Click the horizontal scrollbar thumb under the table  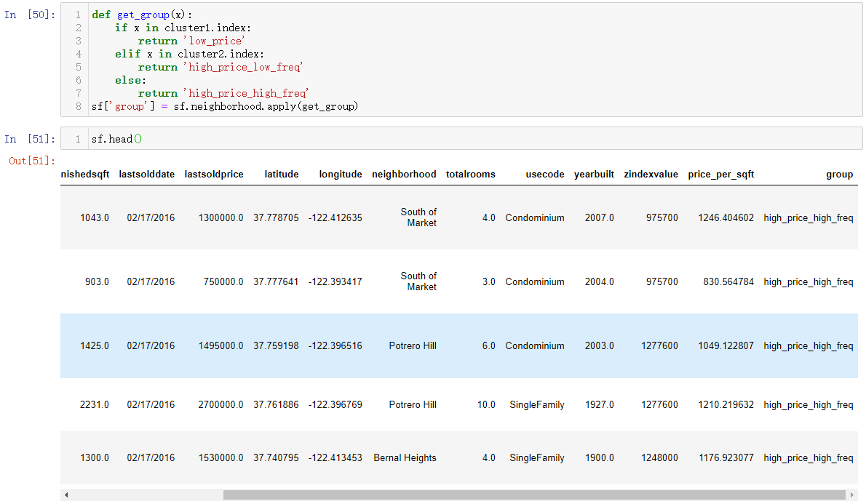(x=534, y=495)
